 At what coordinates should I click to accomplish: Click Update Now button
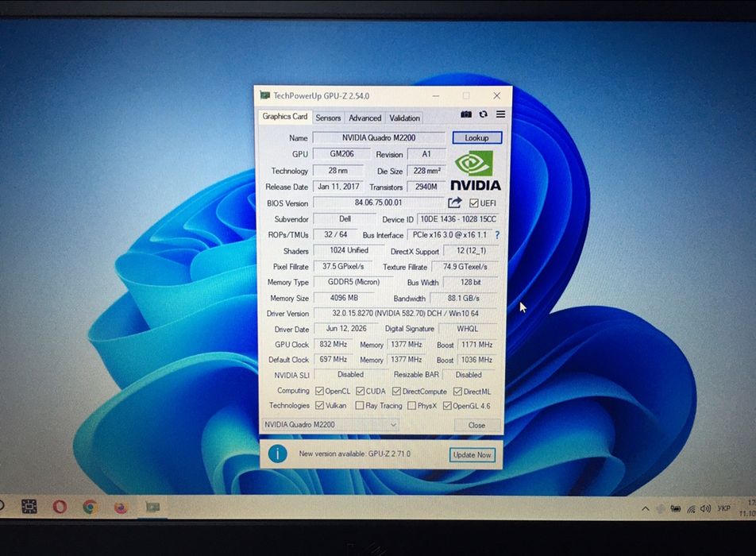(x=472, y=455)
